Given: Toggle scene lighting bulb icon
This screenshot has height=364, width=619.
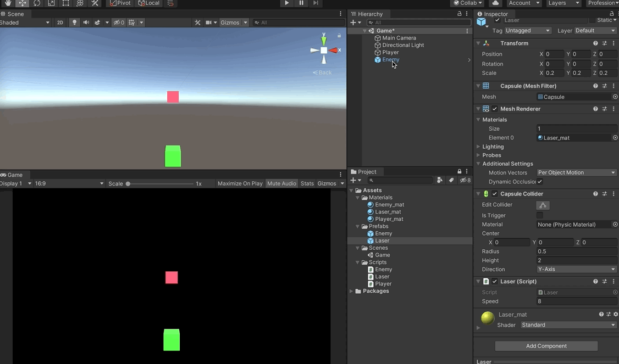Looking at the screenshot, I should (74, 23).
